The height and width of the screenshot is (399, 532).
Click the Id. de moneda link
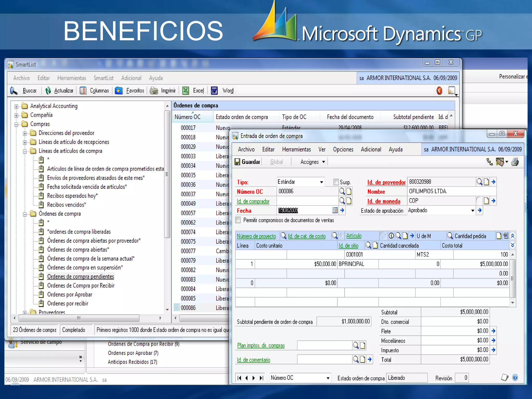[384, 201]
